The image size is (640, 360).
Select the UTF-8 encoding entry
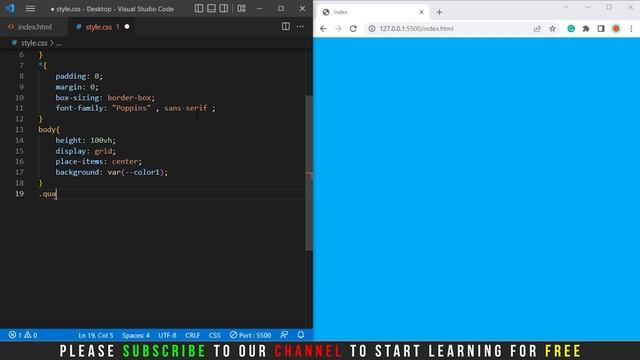(167, 335)
